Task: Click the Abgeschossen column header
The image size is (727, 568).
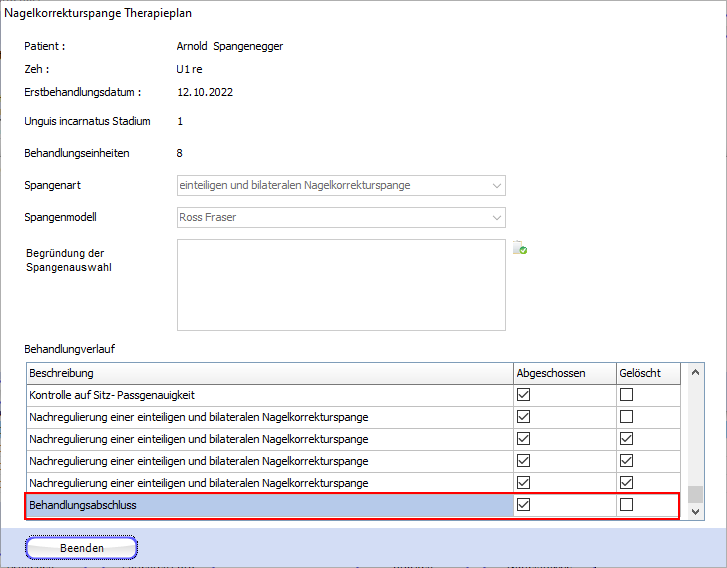Action: click(562, 373)
